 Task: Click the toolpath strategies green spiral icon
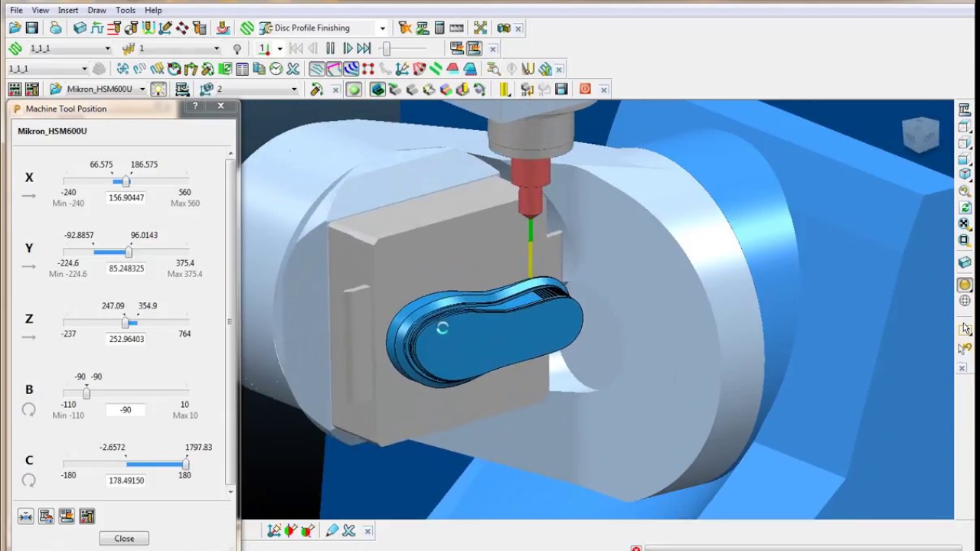pyautogui.click(x=247, y=28)
